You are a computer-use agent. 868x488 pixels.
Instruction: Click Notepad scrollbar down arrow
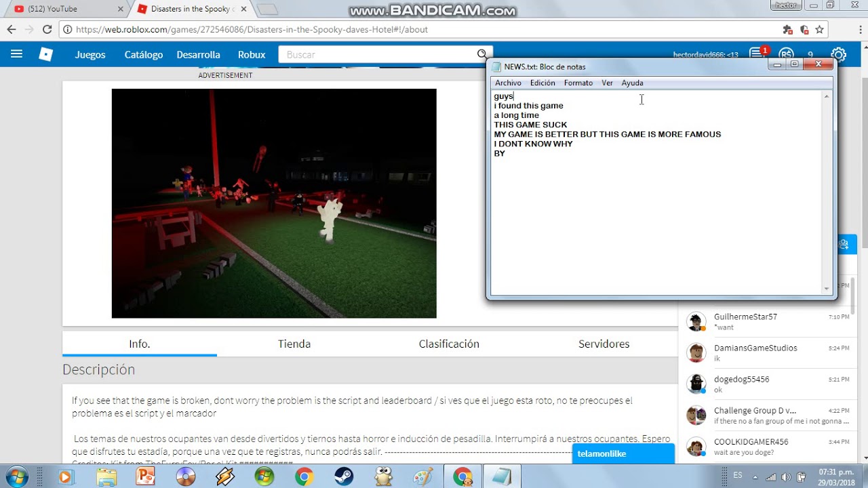click(827, 289)
